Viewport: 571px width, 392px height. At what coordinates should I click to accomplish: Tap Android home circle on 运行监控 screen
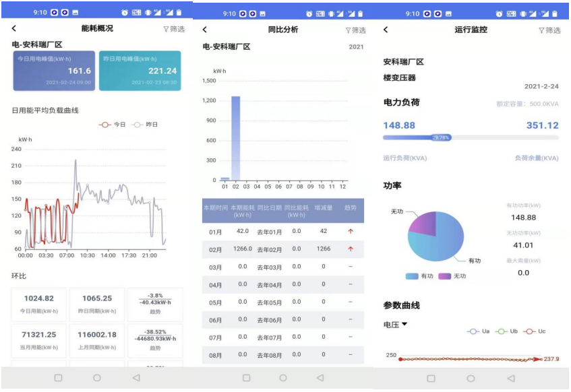[471, 379]
